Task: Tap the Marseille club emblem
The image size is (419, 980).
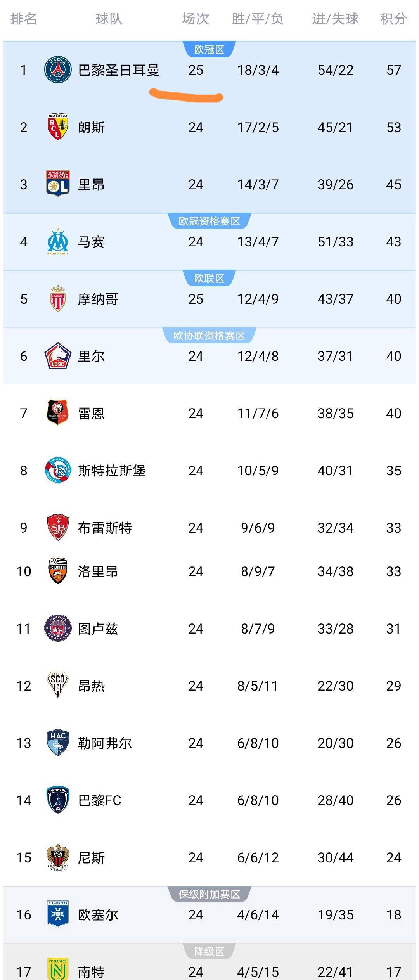Action: pos(58,241)
